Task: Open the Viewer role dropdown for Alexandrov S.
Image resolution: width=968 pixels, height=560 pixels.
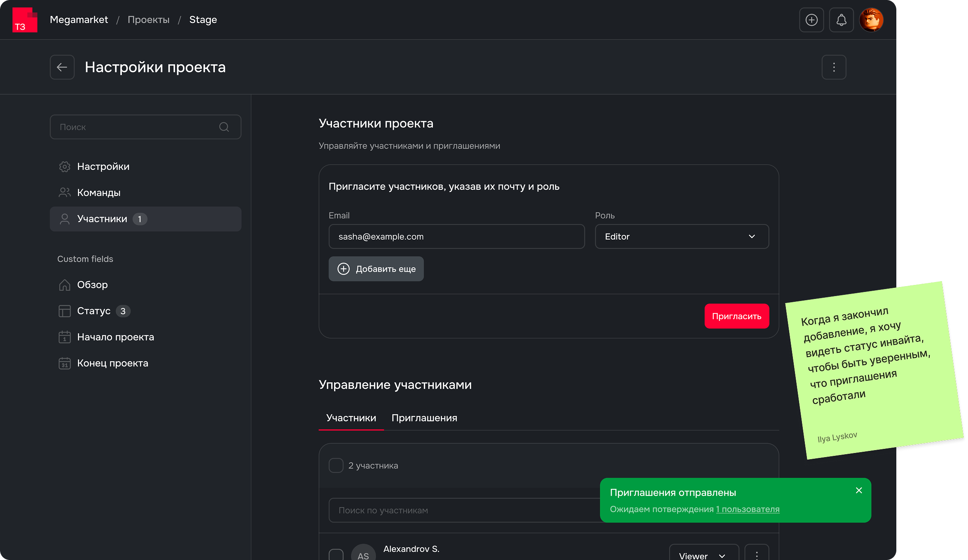Action: [704, 555]
